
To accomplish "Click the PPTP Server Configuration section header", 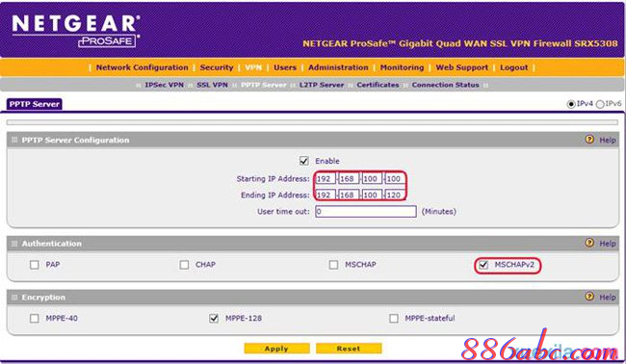I will tap(75, 140).
